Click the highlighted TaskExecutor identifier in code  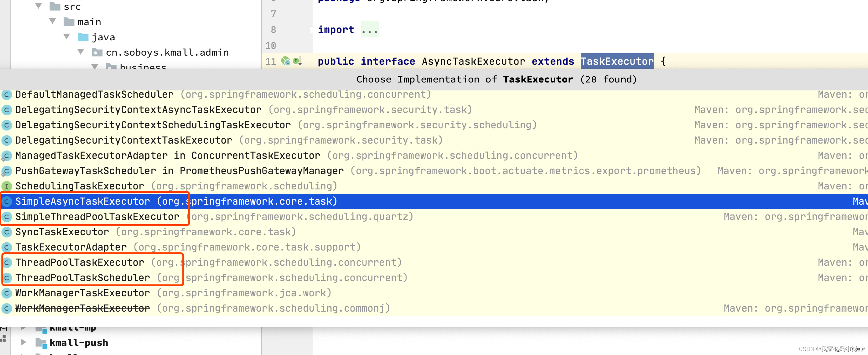click(617, 61)
